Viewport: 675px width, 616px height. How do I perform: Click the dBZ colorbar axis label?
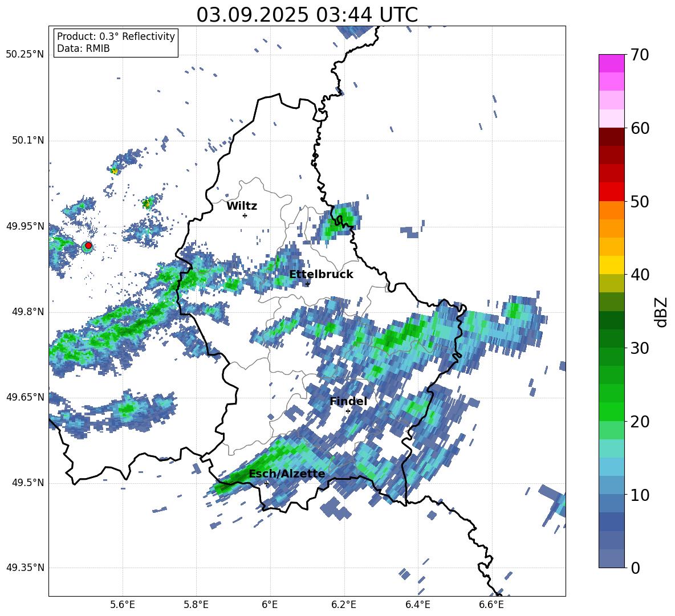pos(662,312)
